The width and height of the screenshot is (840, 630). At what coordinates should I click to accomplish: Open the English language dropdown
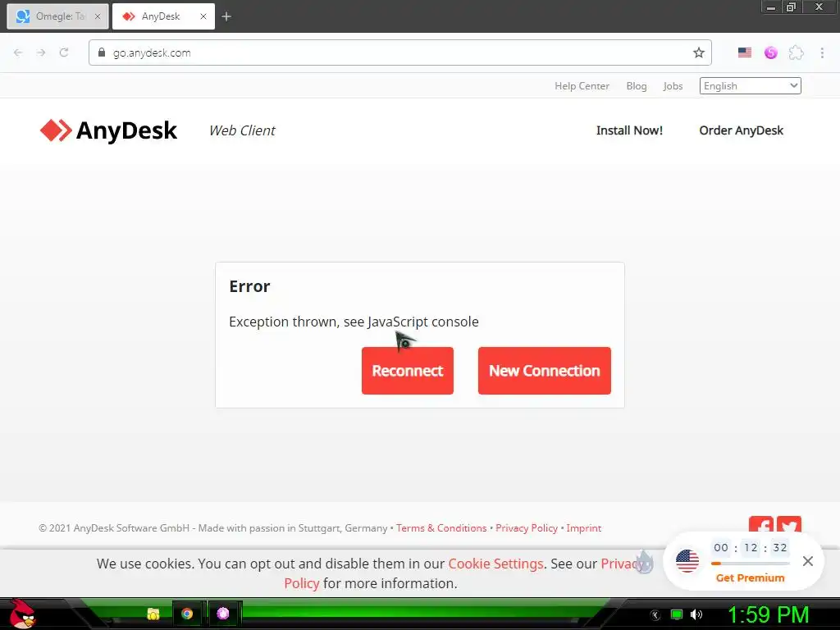click(x=750, y=85)
